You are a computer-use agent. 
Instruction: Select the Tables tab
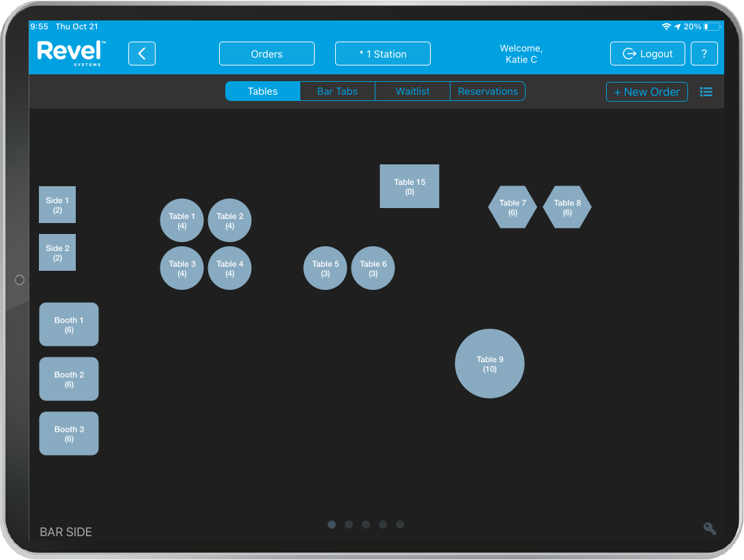point(263,91)
